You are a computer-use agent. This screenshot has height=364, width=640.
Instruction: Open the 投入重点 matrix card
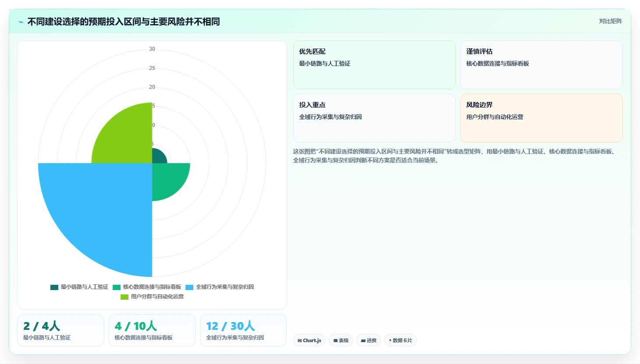click(x=374, y=118)
